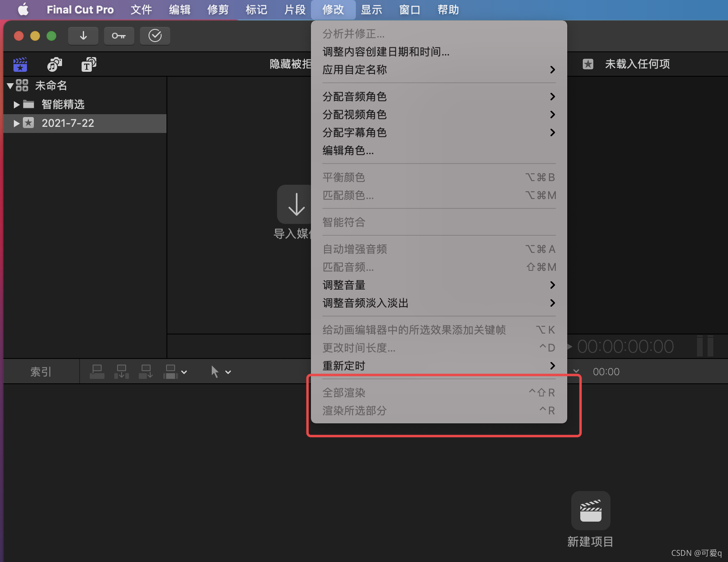Image resolution: width=728 pixels, height=562 pixels.
Task: Click the large import media arrow icon
Action: (x=295, y=204)
